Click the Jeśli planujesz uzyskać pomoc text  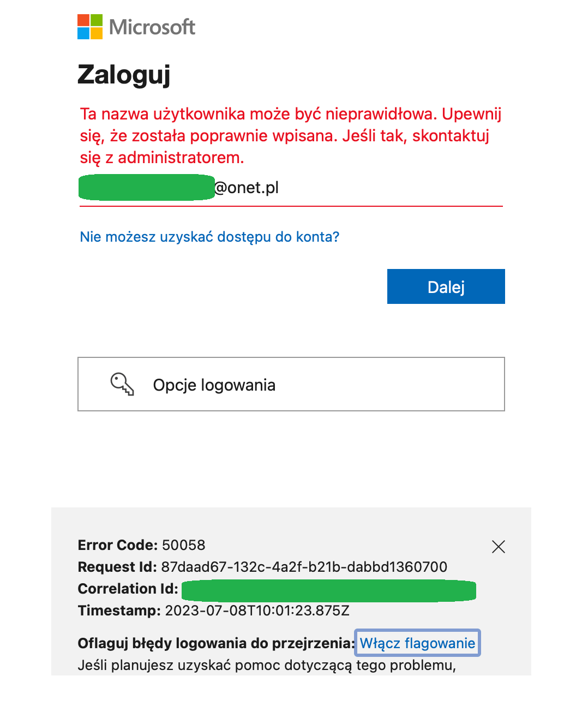point(267,666)
